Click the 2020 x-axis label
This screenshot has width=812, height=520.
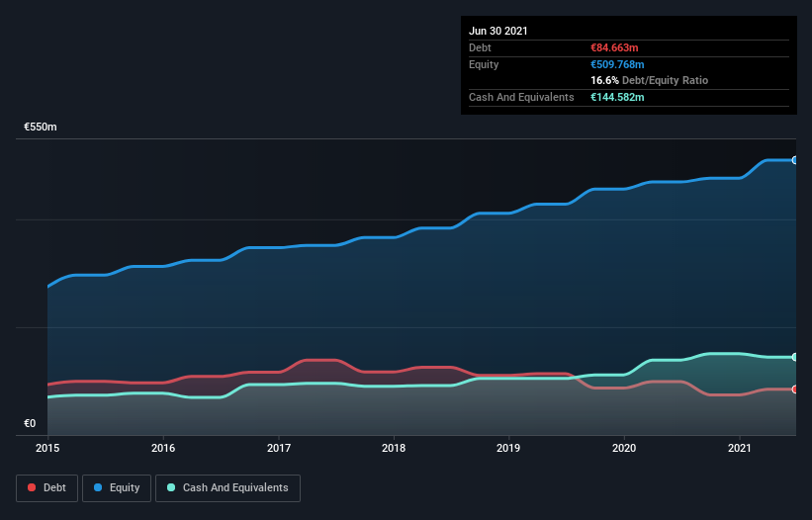point(624,448)
